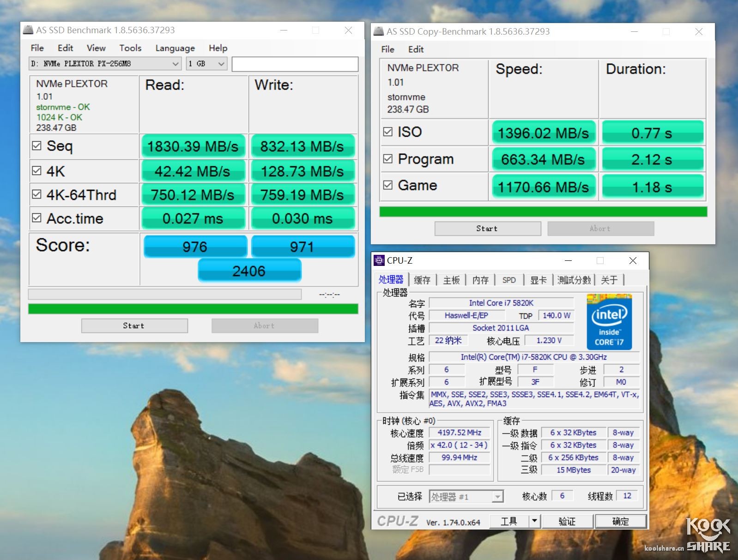738x560 pixels.
Task: Click Start in Copy-Benchmark window
Action: [488, 229]
